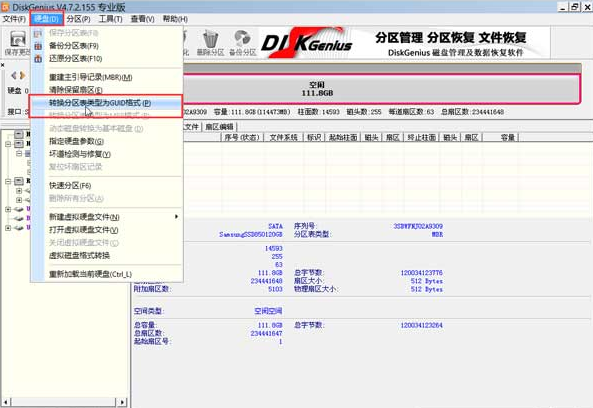The height and width of the screenshot is (408, 593).
Task: Choose 还原分区表(F10) from menu
Action: [107, 59]
